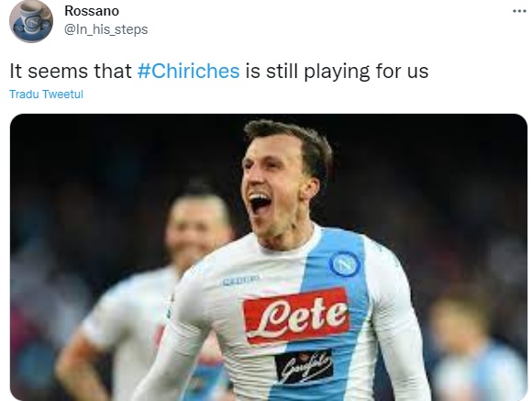Open the @In_his_steps handle profile
This screenshot has height=401, width=532.
[105, 29]
